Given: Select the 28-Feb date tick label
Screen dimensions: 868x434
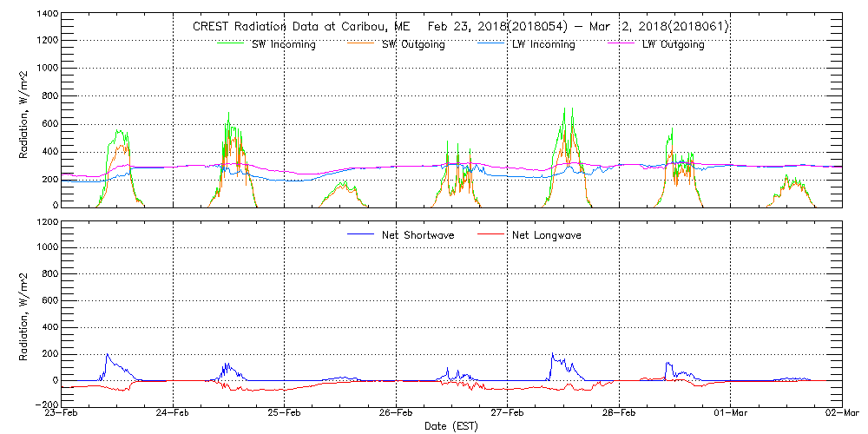Looking at the screenshot, I should [x=619, y=413].
